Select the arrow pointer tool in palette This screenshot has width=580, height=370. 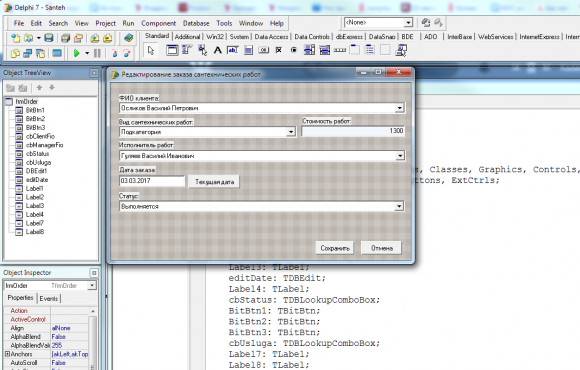[x=151, y=50]
